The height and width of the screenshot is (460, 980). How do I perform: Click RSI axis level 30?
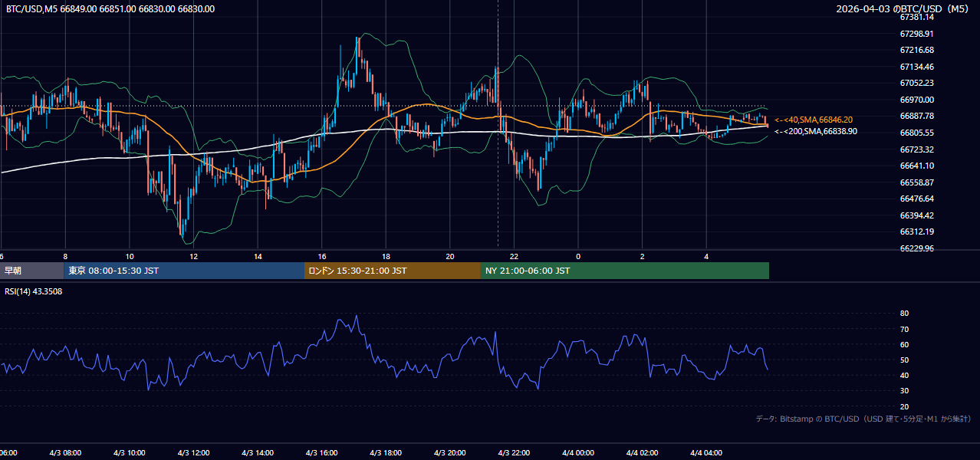pyautogui.click(x=904, y=391)
